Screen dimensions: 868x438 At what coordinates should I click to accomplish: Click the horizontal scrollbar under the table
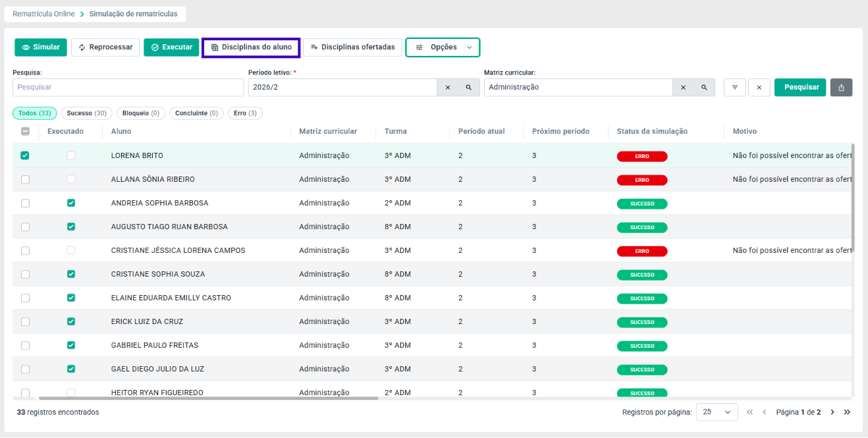pyautogui.click(x=208, y=398)
